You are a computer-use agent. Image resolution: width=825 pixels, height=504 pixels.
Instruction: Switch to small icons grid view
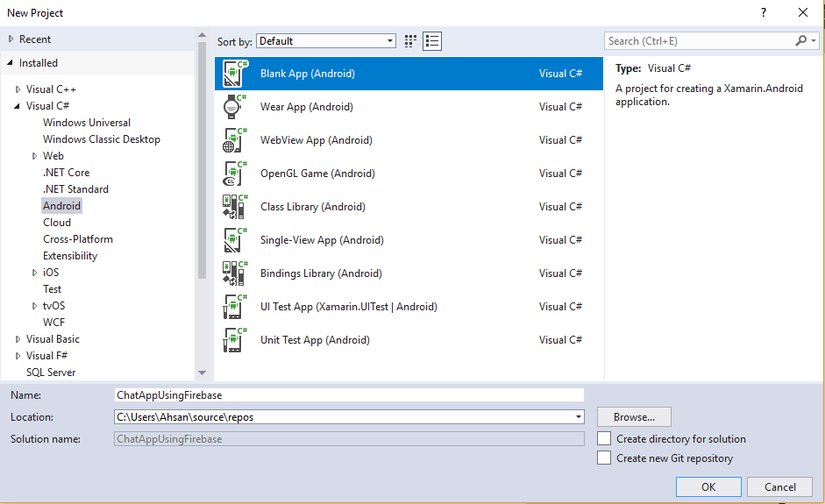pos(410,41)
